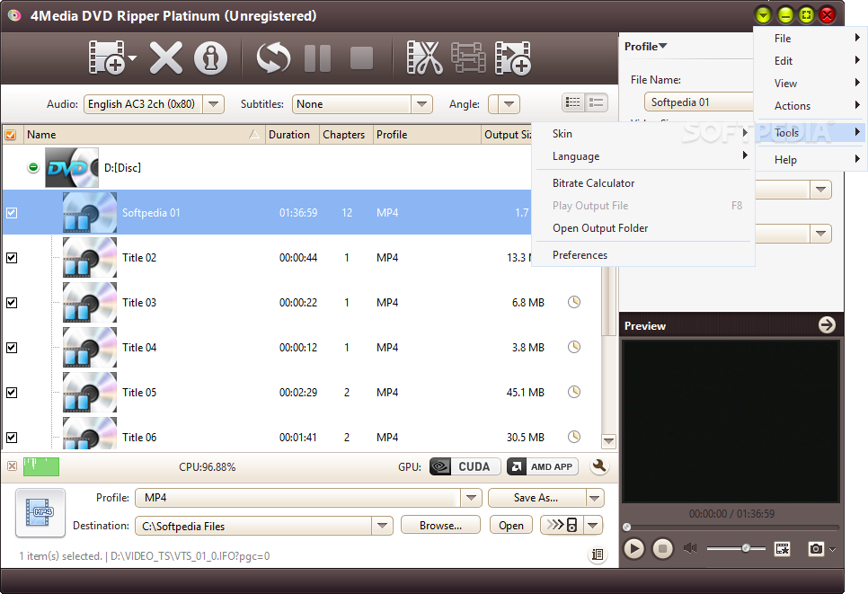Open the Subtitles dropdown
The width and height of the screenshot is (868, 594).
(x=421, y=104)
